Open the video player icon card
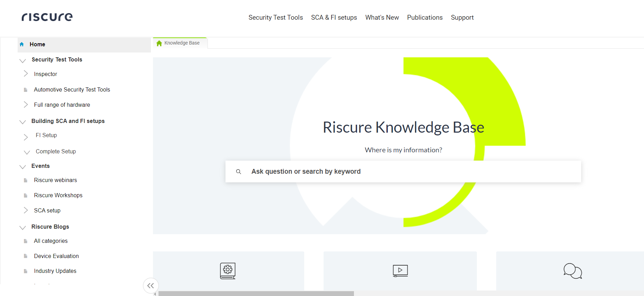Viewport: 644px width, 296px height. click(400, 271)
